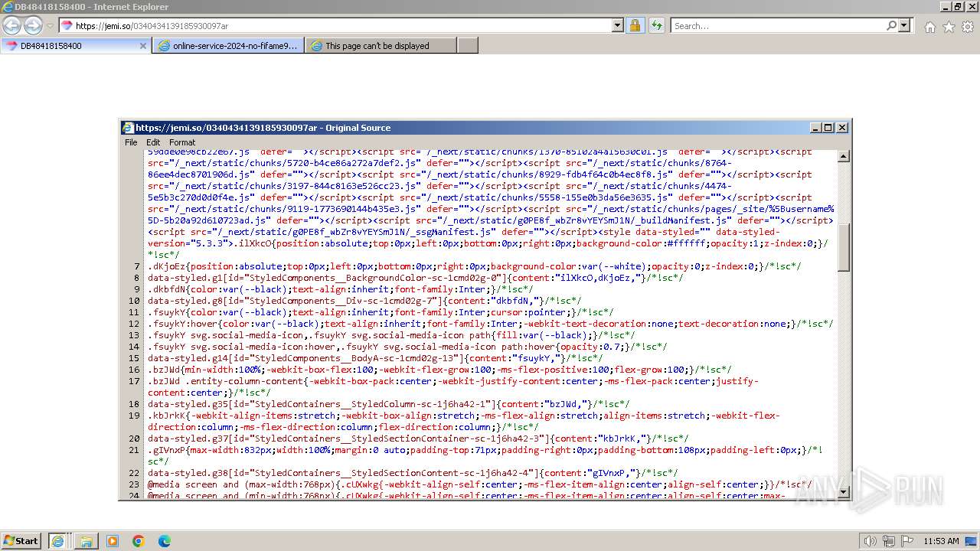Open a new blank tab

468,45
